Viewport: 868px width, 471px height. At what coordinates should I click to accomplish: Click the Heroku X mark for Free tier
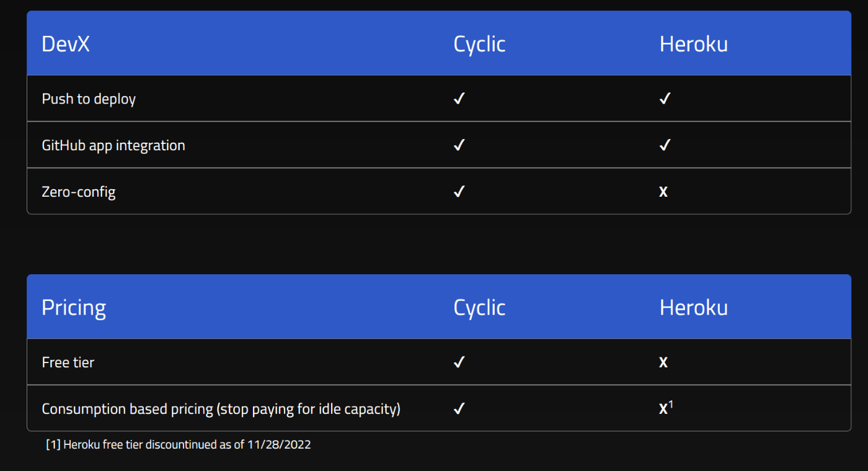663,362
